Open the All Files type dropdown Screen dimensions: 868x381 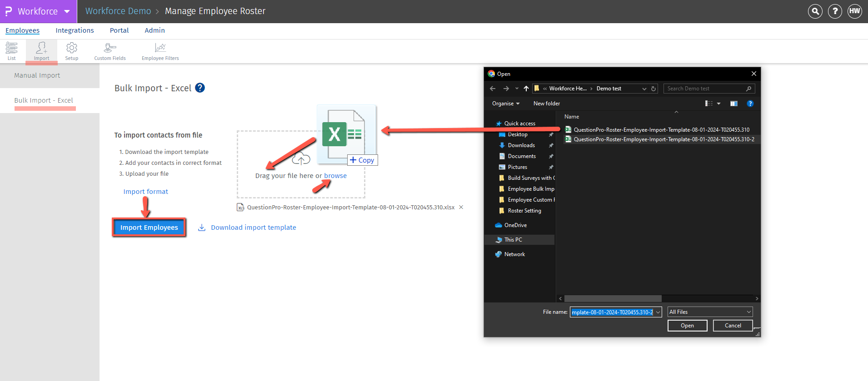710,312
